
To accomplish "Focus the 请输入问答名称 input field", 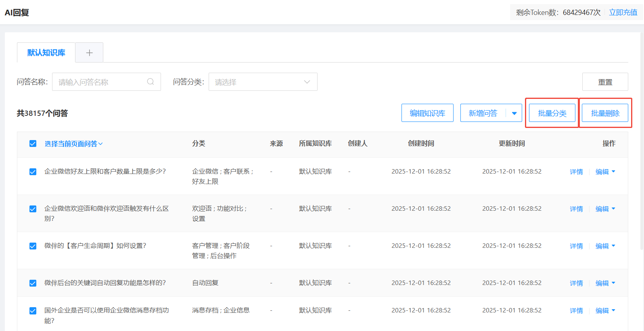I will (101, 82).
